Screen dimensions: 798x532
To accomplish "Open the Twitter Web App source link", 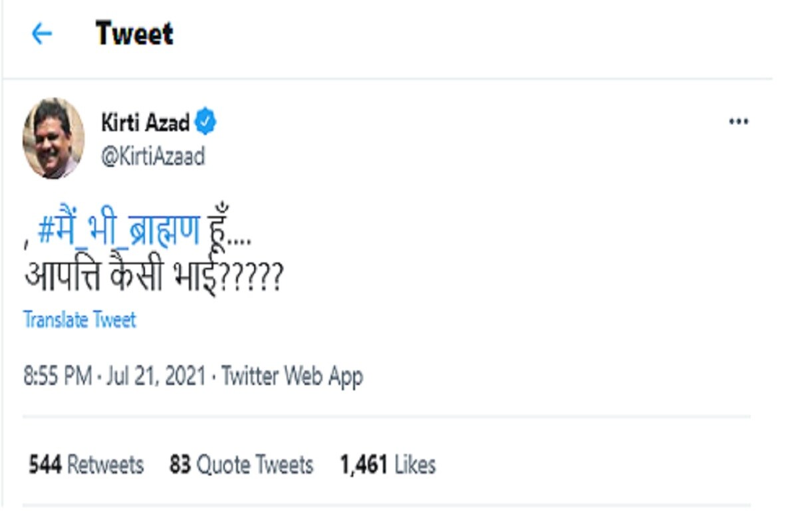I will [x=292, y=376].
